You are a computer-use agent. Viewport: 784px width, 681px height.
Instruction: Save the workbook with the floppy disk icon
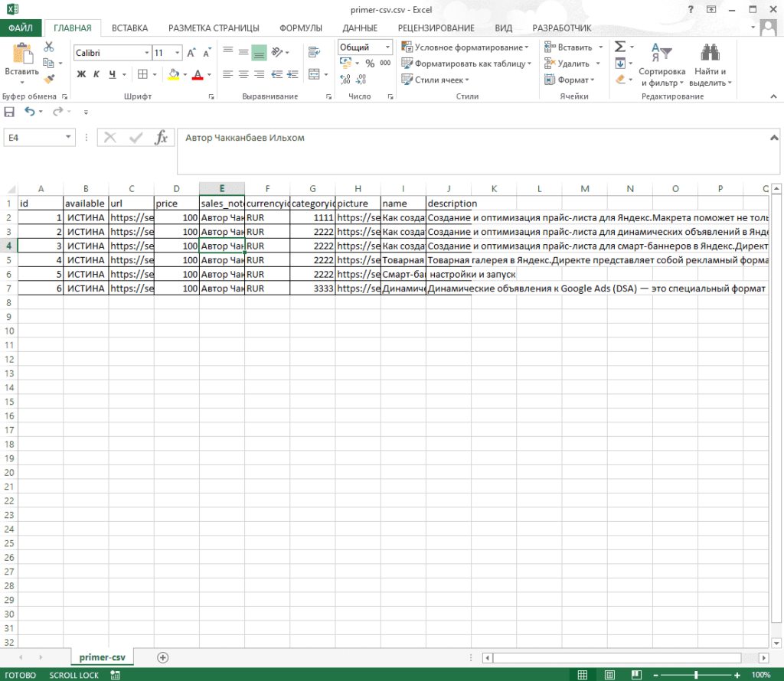tap(9, 112)
